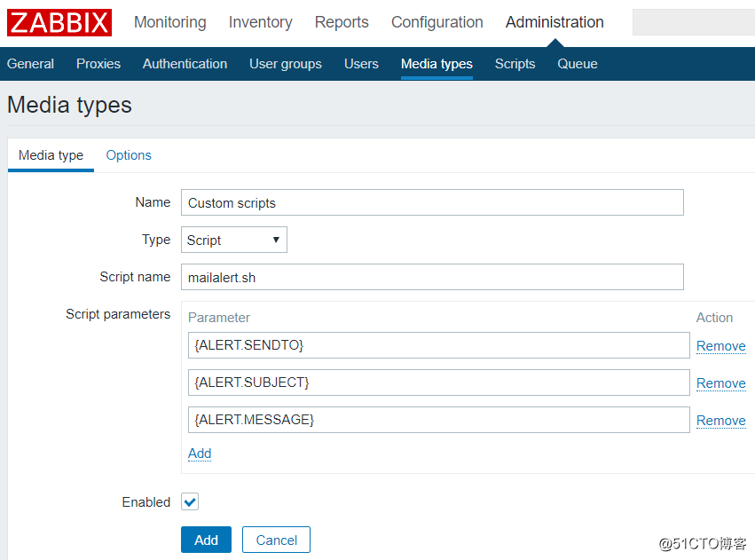Remove the {ALERT.MESSAGE} parameter
The width and height of the screenshot is (755, 560).
[720, 421]
